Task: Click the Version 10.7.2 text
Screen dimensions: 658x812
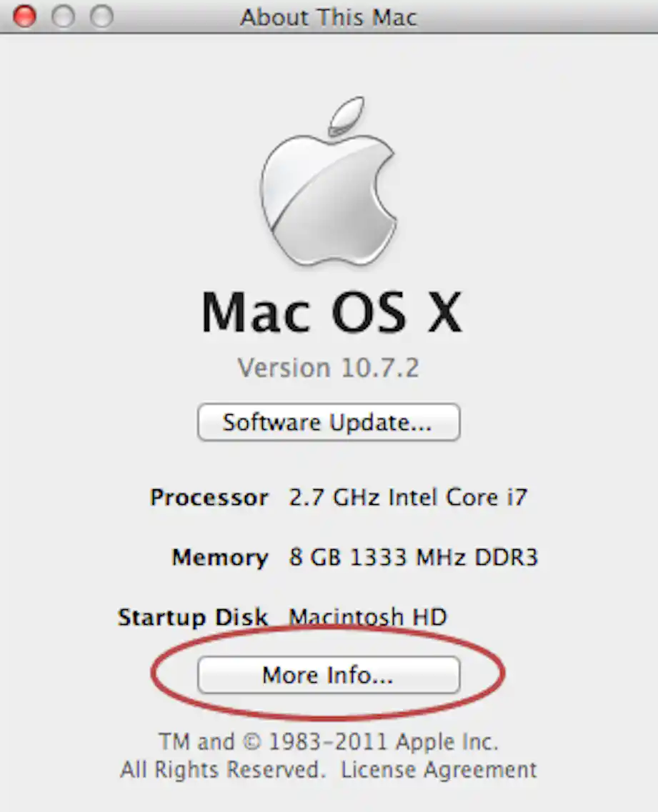Action: click(329, 369)
